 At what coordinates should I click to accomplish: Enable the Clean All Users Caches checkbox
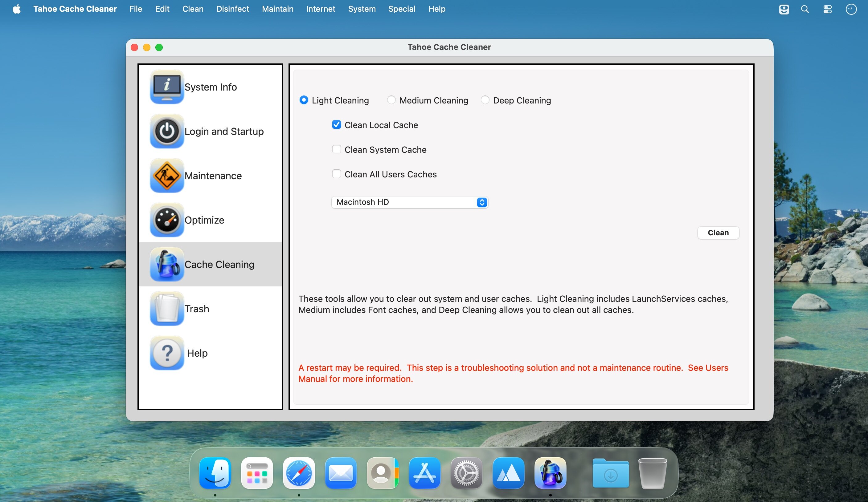[x=337, y=174]
